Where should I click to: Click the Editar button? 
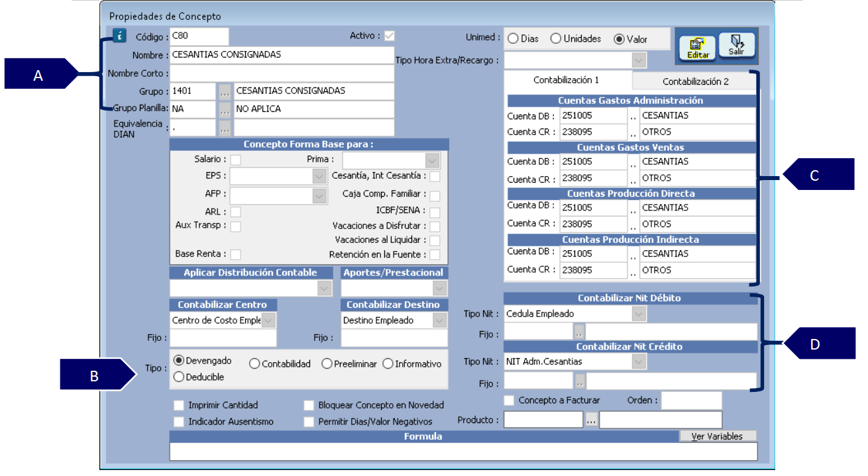coord(698,48)
